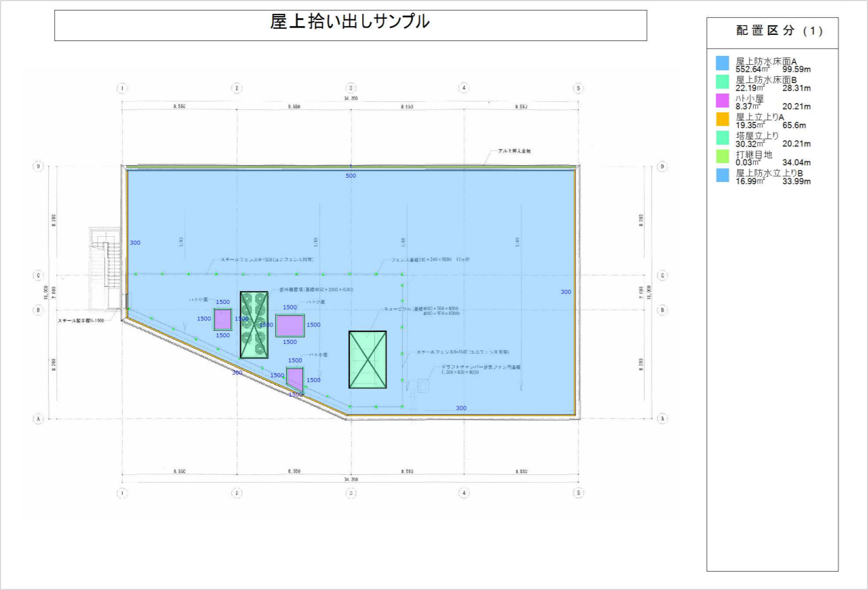Select the legend label 屋上防水床面A

[x=766, y=61]
